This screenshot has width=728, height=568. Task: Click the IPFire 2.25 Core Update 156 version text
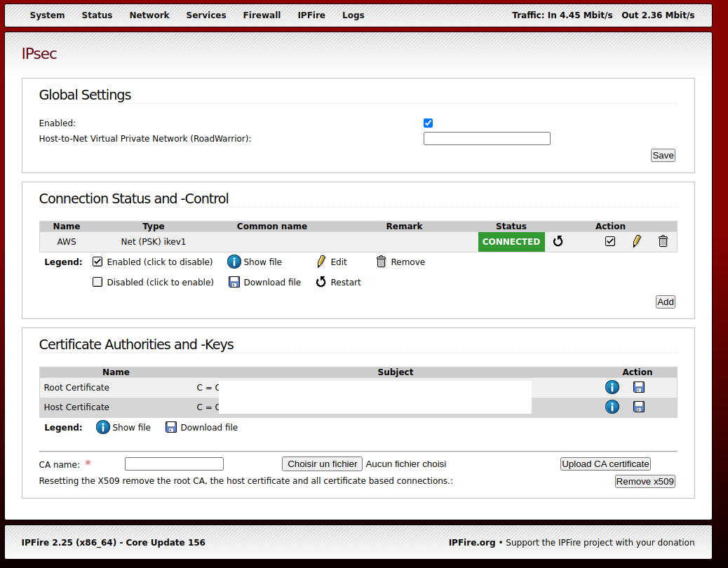114,543
